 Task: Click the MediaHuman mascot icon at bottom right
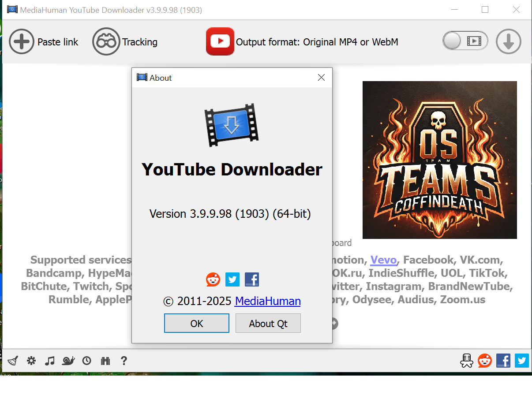466,361
